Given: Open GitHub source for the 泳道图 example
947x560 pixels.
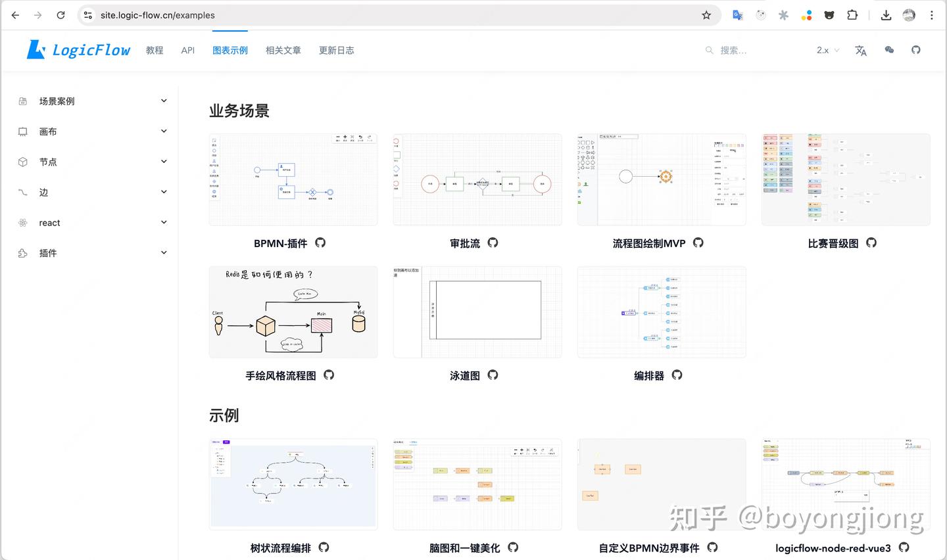Looking at the screenshot, I should [x=493, y=375].
